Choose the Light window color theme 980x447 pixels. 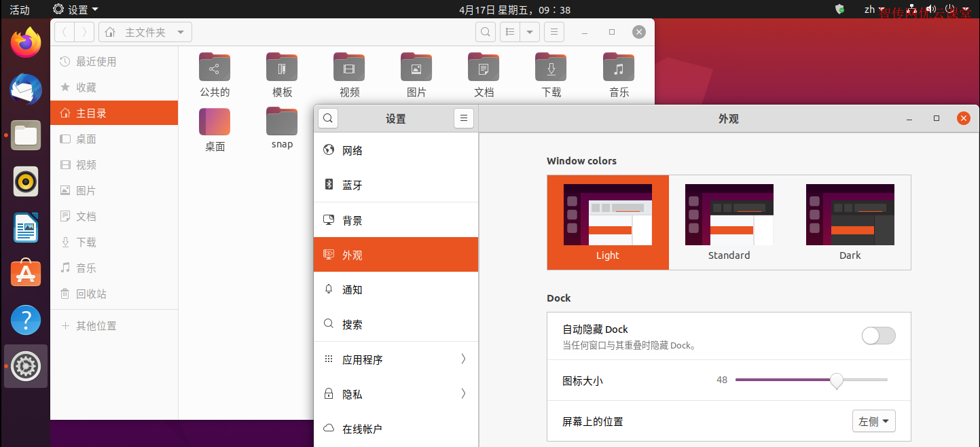click(x=608, y=222)
